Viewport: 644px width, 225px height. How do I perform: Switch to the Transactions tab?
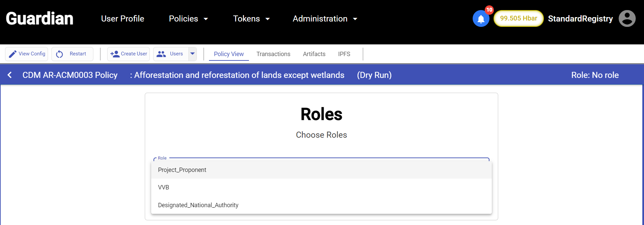[x=273, y=54]
